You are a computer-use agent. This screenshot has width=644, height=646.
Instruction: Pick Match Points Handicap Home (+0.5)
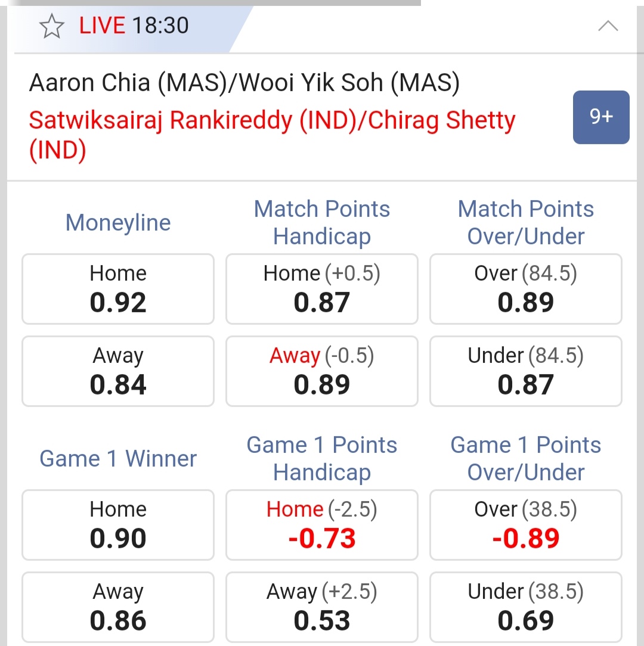[322, 289]
